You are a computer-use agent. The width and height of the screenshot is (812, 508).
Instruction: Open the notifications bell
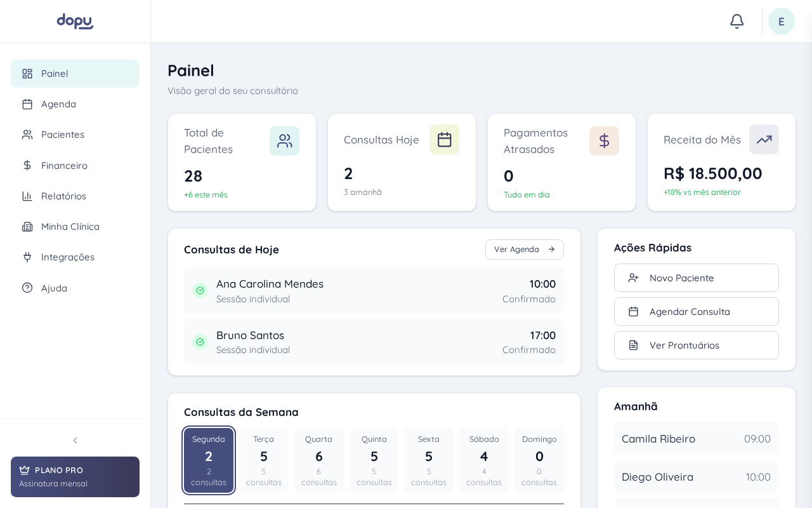tap(737, 22)
